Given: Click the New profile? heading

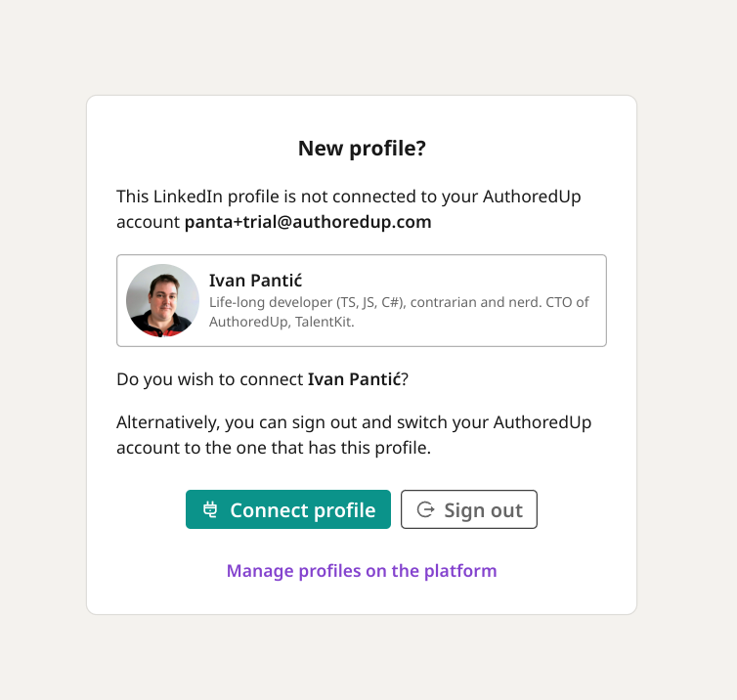Looking at the screenshot, I should (362, 148).
